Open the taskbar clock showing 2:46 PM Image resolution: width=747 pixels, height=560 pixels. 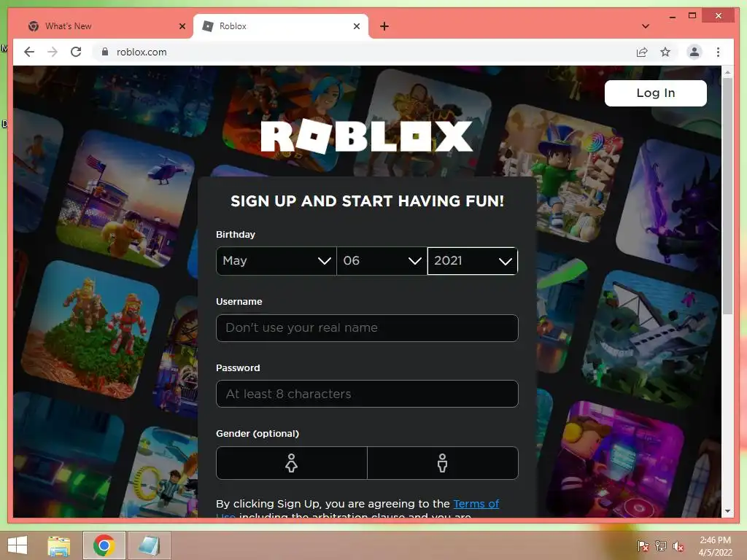(715, 546)
